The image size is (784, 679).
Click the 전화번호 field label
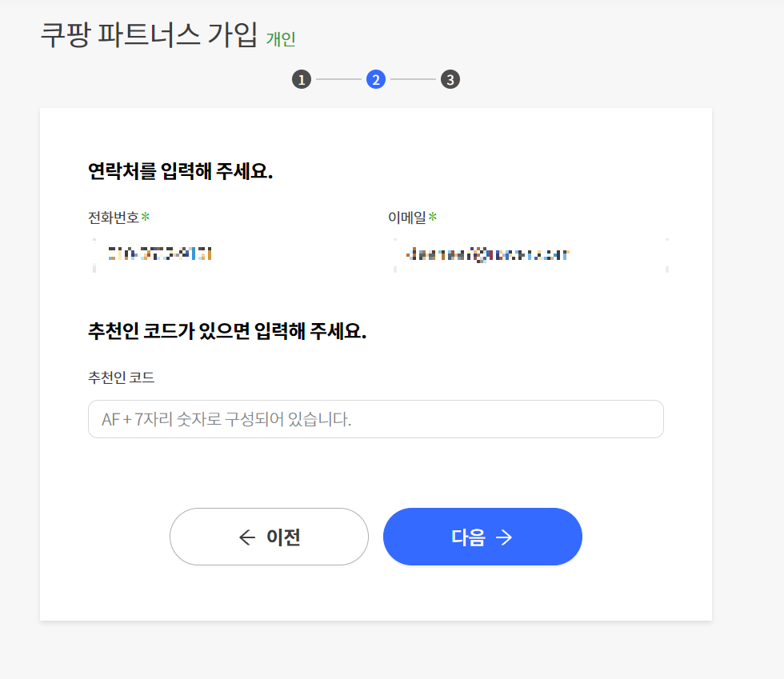(114, 218)
